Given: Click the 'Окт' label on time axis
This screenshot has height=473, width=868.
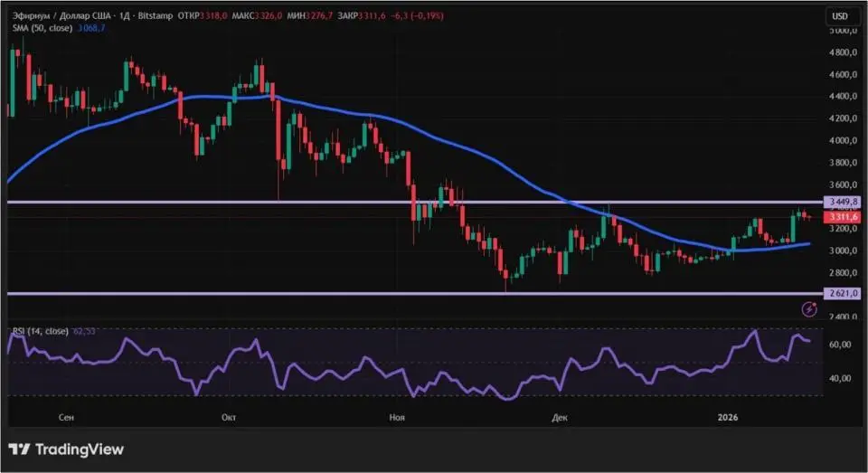Looking at the screenshot, I should (x=229, y=417).
